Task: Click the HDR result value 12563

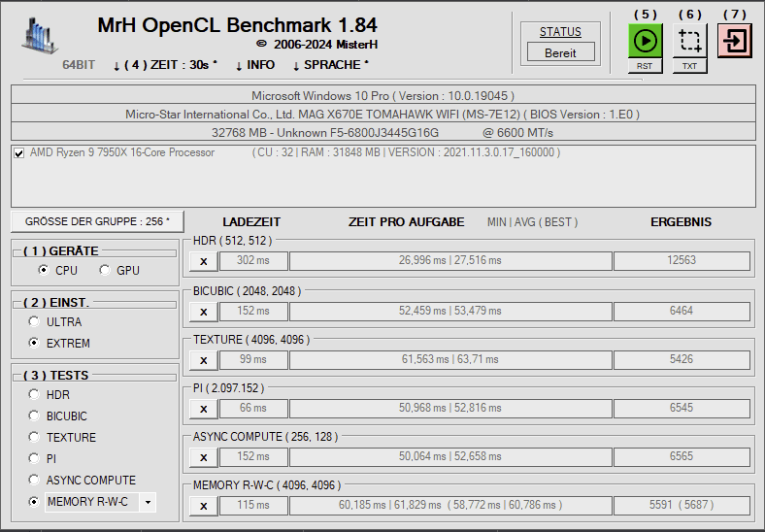Action: pyautogui.click(x=682, y=260)
